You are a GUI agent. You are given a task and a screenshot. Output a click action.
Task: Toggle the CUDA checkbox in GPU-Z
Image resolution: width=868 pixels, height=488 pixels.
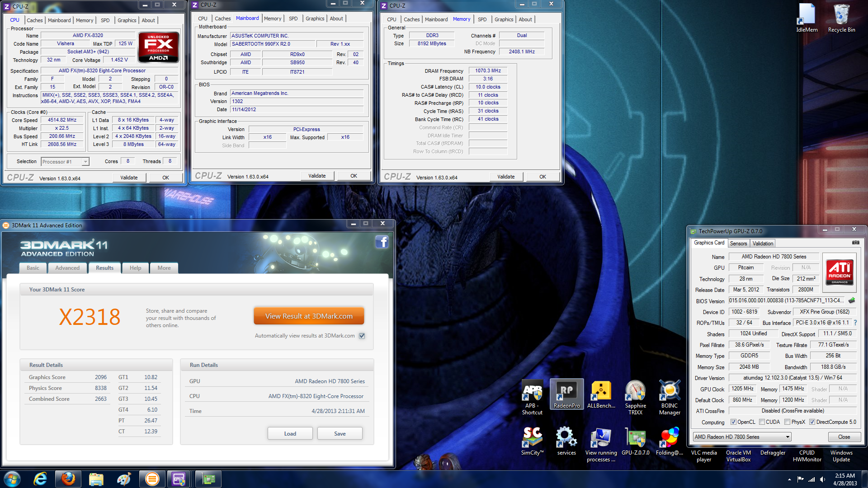762,422
